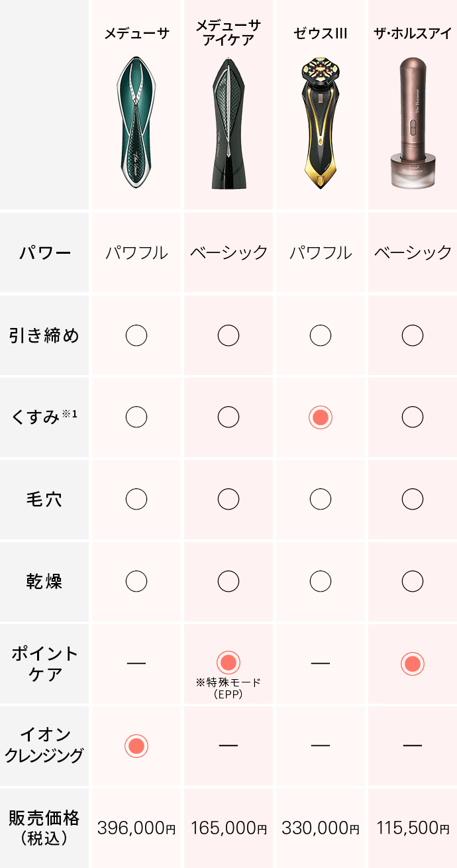
Task: Click the メデューサ アイケア くすみ circle mark
Action: coord(228,417)
